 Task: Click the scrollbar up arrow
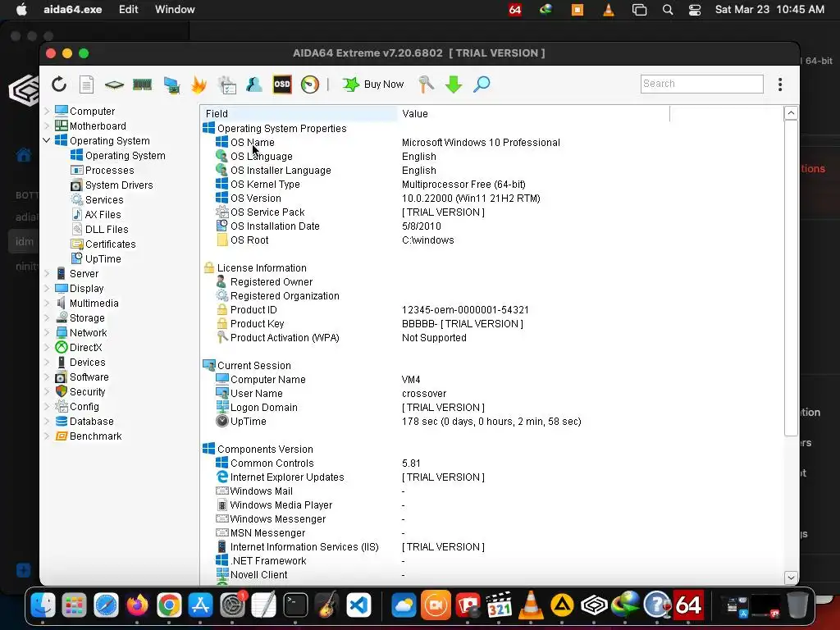pos(791,113)
